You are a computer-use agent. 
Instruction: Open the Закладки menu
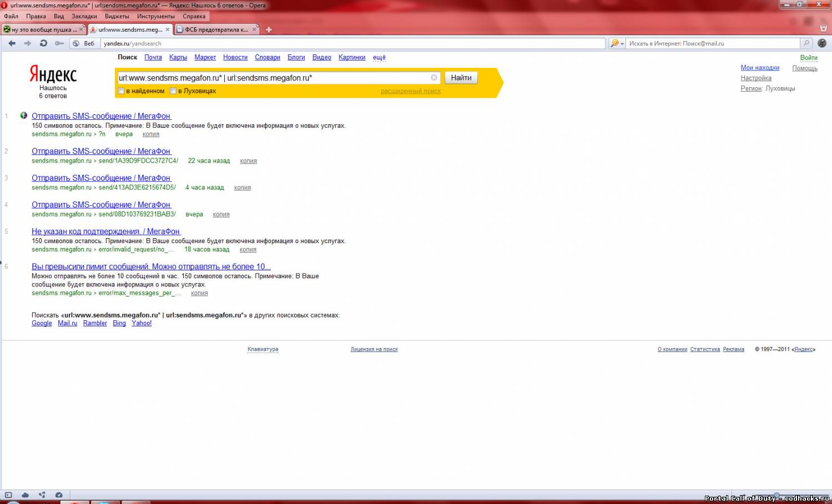pos(84,16)
